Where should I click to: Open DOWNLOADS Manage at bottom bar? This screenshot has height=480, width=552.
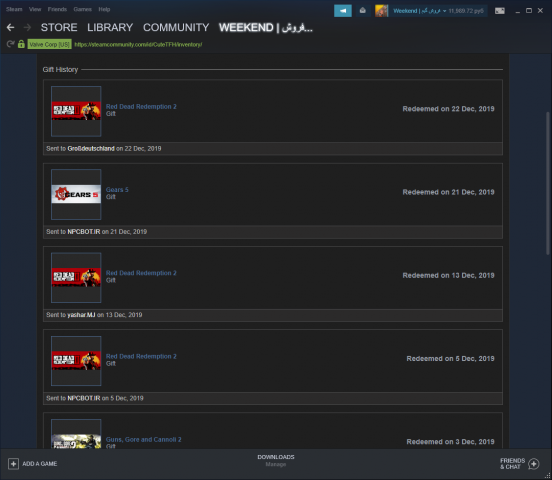pyautogui.click(x=276, y=461)
